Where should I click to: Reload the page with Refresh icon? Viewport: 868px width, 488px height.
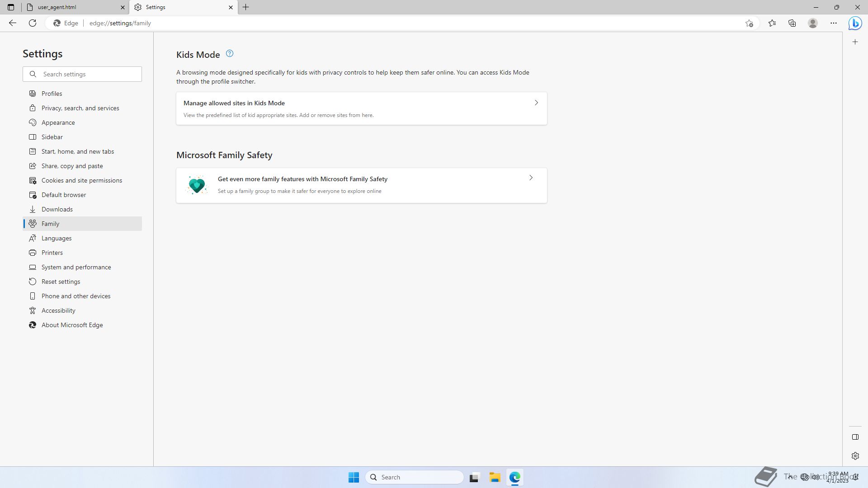[33, 23]
